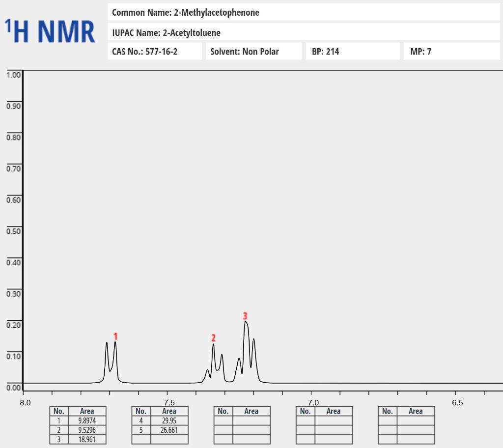Select the red peak label 1
The width and height of the screenshot is (503, 448).
(115, 337)
